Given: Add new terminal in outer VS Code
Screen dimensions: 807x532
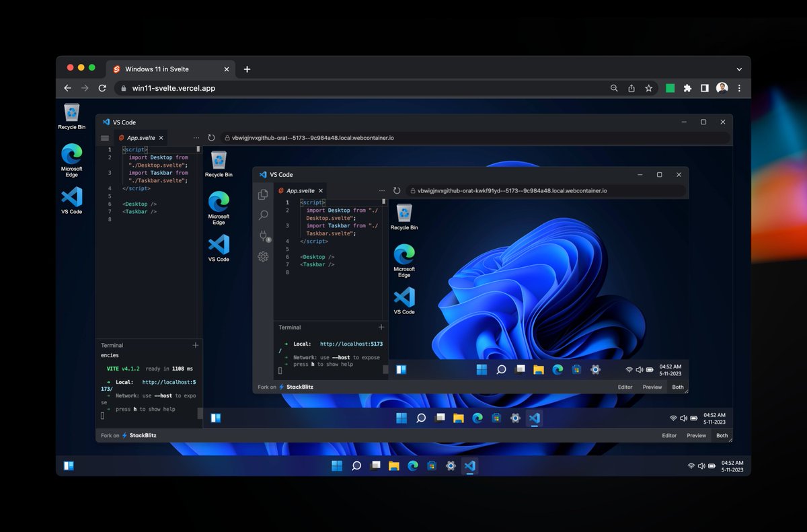Looking at the screenshot, I should (196, 345).
